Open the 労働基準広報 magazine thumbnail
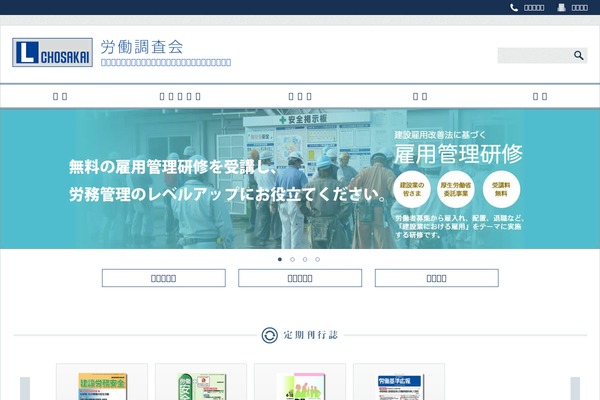Image resolution: width=600 pixels, height=400 pixels. [x=399, y=386]
